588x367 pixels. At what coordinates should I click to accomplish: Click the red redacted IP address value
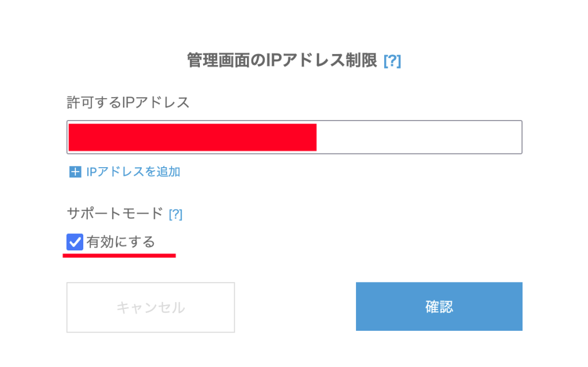coord(192,137)
